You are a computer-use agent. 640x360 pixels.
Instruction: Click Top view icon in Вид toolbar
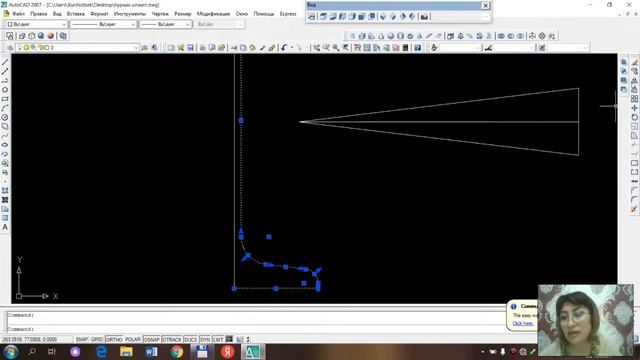pyautogui.click(x=323, y=17)
